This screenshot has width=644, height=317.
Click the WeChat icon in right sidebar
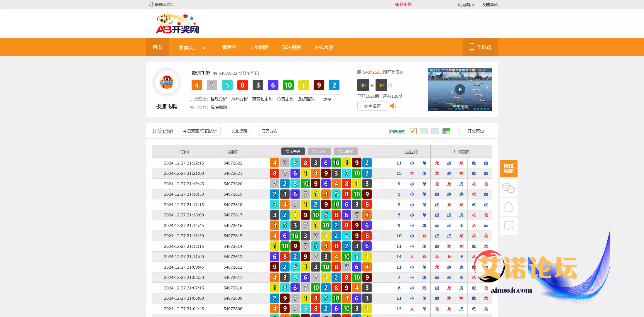click(508, 188)
